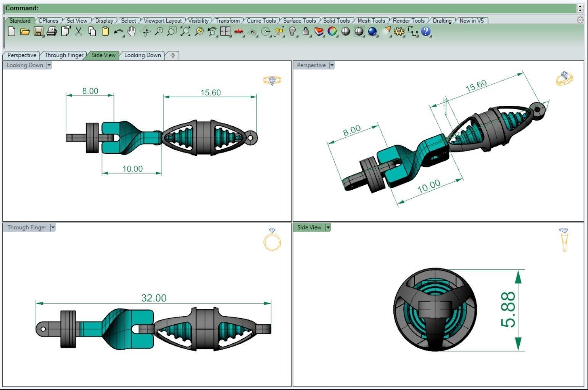Click the Spotlight icon
The height and width of the screenshot is (390, 588).
point(387,31)
